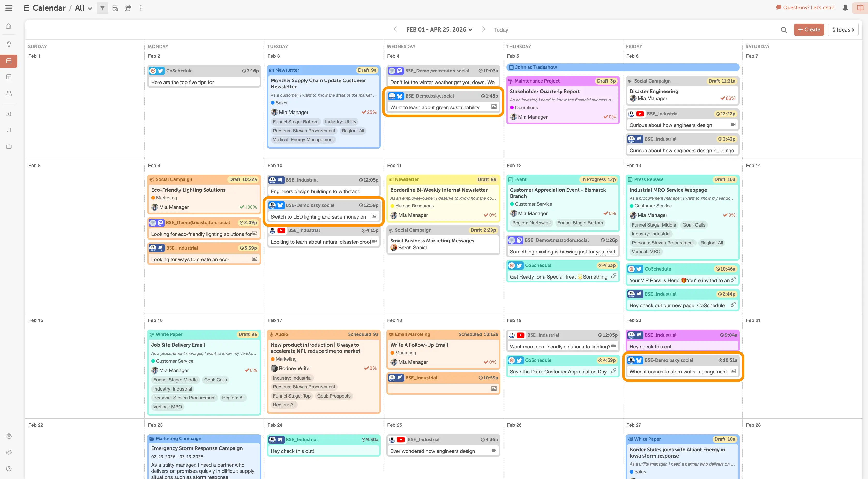Share the calendar using the share icon
This screenshot has height=479, width=868.
[128, 8]
